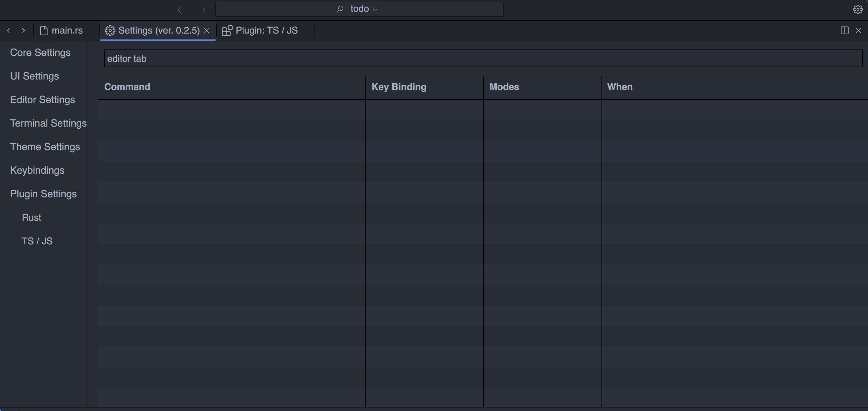Close the Settings (ver. 0.2.5) tab

coord(207,31)
